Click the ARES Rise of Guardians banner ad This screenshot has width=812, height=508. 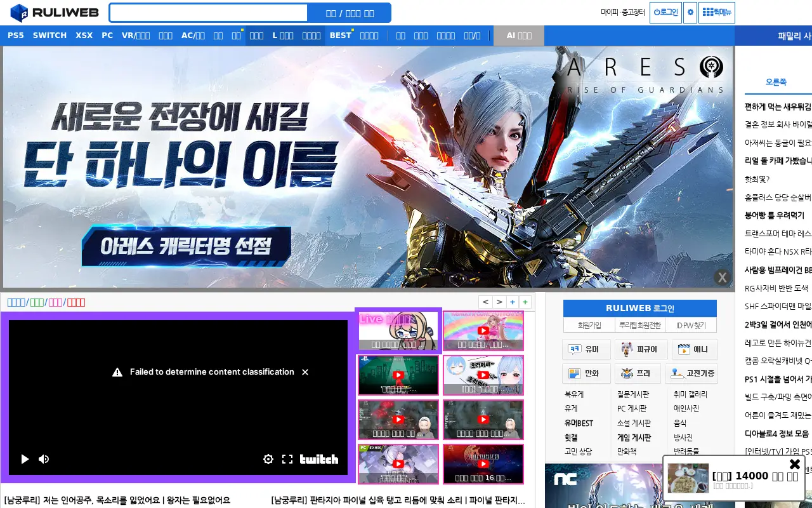click(368, 167)
